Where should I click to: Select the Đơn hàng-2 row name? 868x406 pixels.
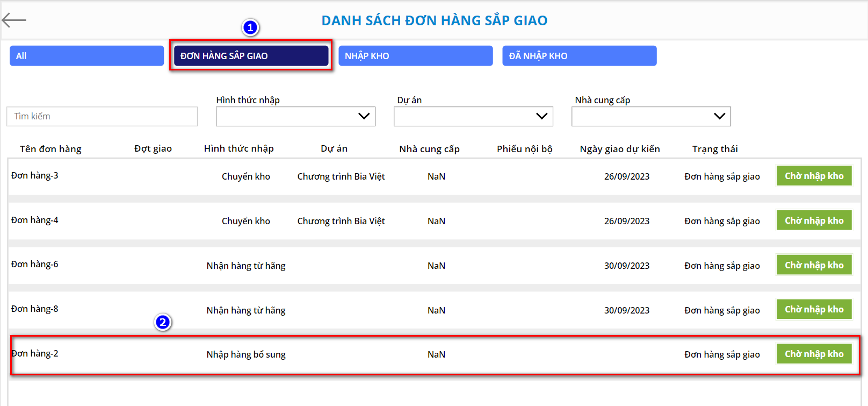(x=35, y=354)
